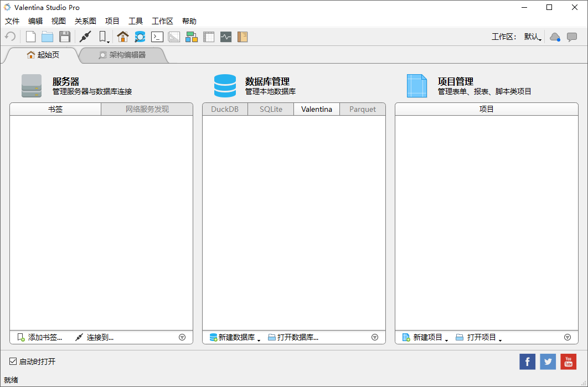The width and height of the screenshot is (588, 387).
Task: Click the 项目管理 blueprint document icon
Action: click(417, 86)
